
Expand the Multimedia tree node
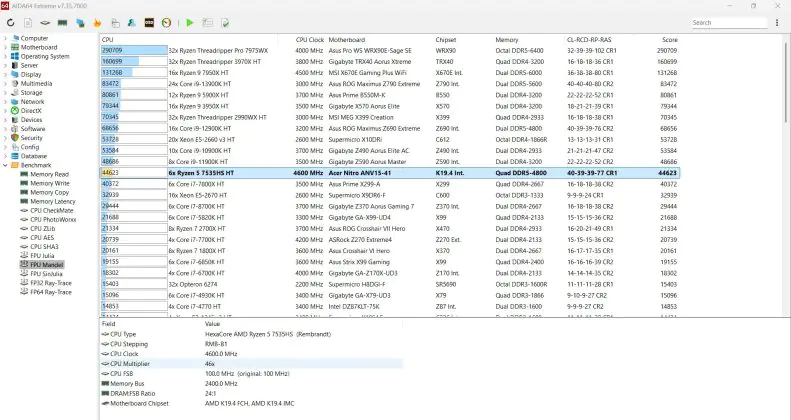[6, 84]
